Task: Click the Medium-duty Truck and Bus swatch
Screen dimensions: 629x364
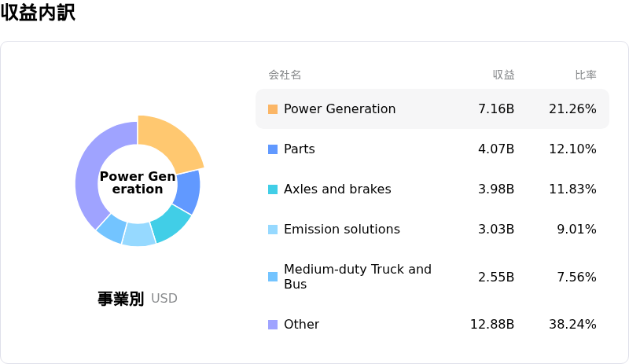Action: pyautogui.click(x=273, y=277)
